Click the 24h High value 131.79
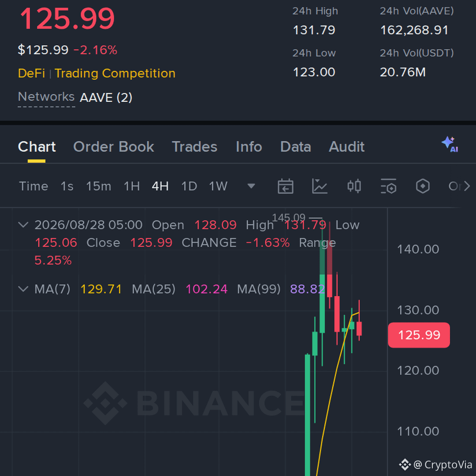476x476 pixels. pyautogui.click(x=314, y=30)
